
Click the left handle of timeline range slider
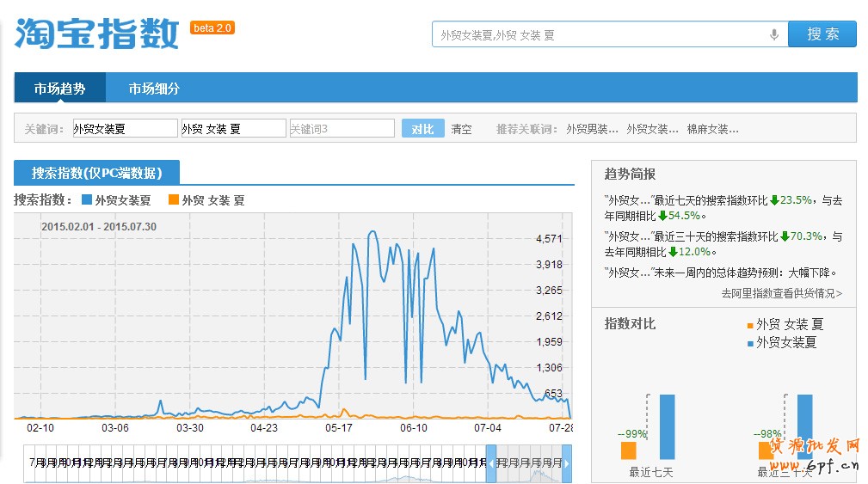[490, 463]
